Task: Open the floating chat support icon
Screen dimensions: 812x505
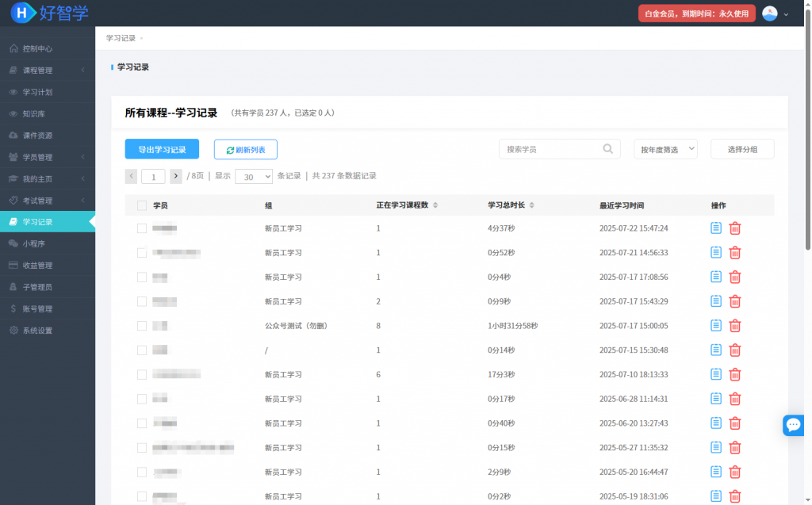Action: tap(794, 426)
